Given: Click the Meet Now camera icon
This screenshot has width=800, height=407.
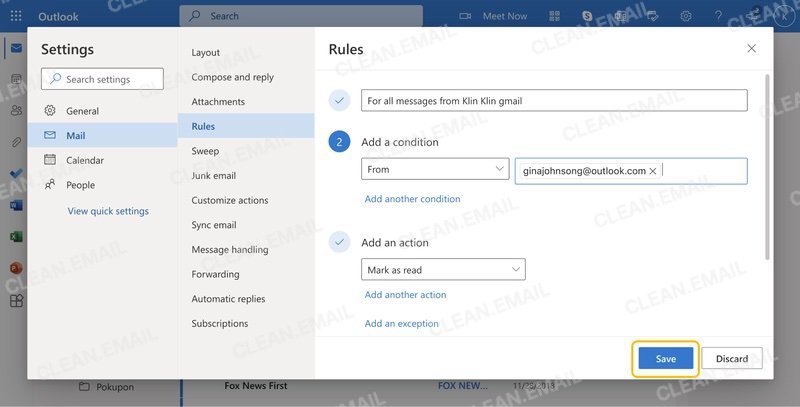Looking at the screenshot, I should pyautogui.click(x=465, y=16).
